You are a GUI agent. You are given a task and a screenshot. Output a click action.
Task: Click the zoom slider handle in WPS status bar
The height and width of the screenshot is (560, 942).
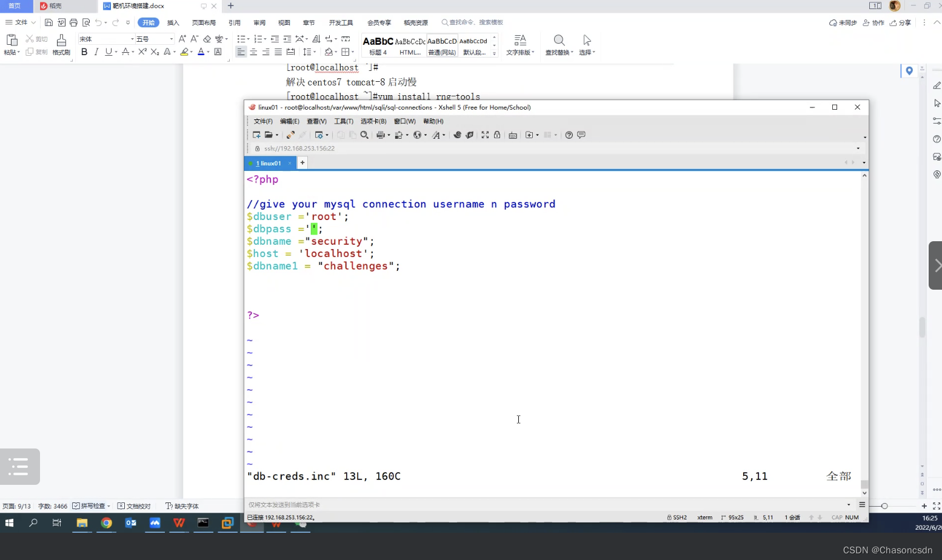click(884, 506)
